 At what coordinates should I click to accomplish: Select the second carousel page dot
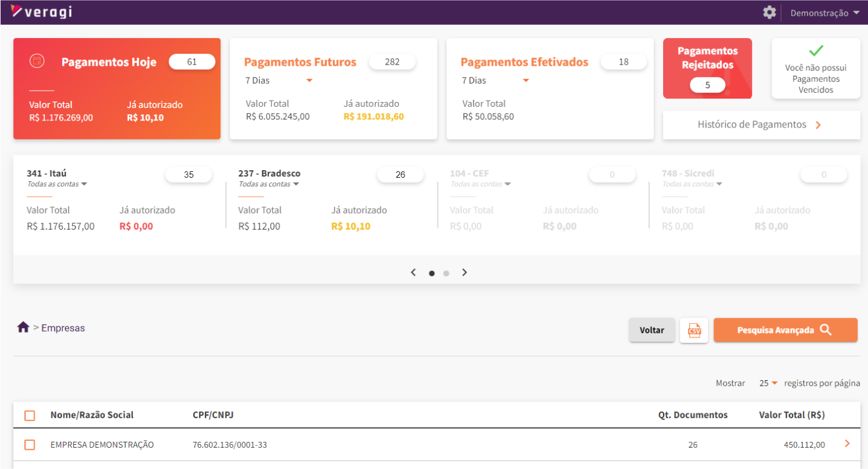[446, 273]
